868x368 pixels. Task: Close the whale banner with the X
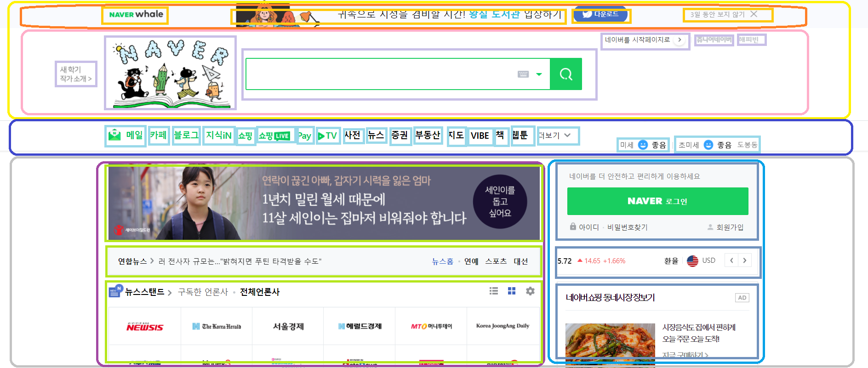754,14
